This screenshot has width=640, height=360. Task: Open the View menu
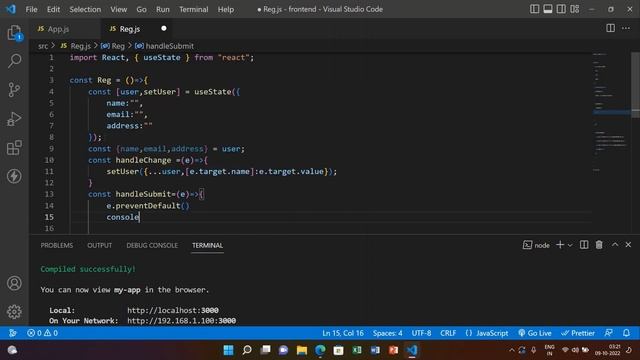coord(118,9)
